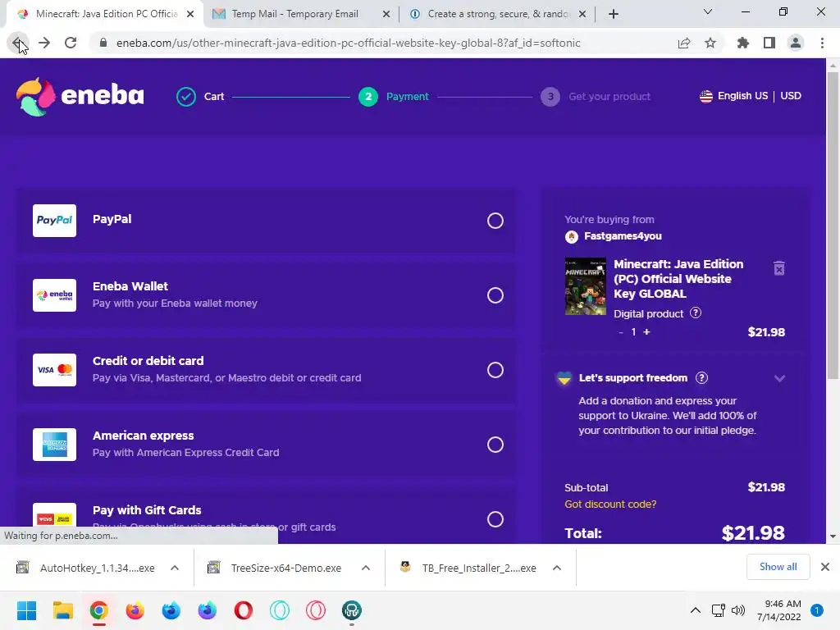Click the Payment step label
Image resolution: width=840 pixels, height=630 pixels.
(407, 97)
